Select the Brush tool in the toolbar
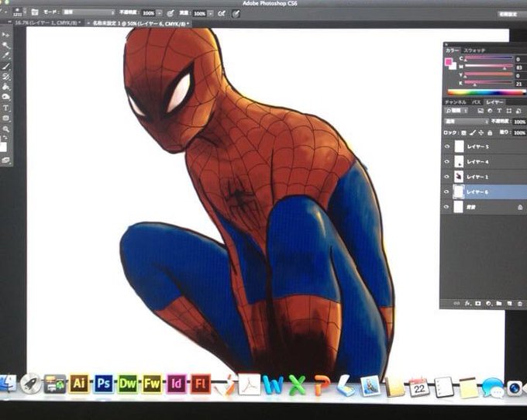527x420 pixels. (5, 66)
